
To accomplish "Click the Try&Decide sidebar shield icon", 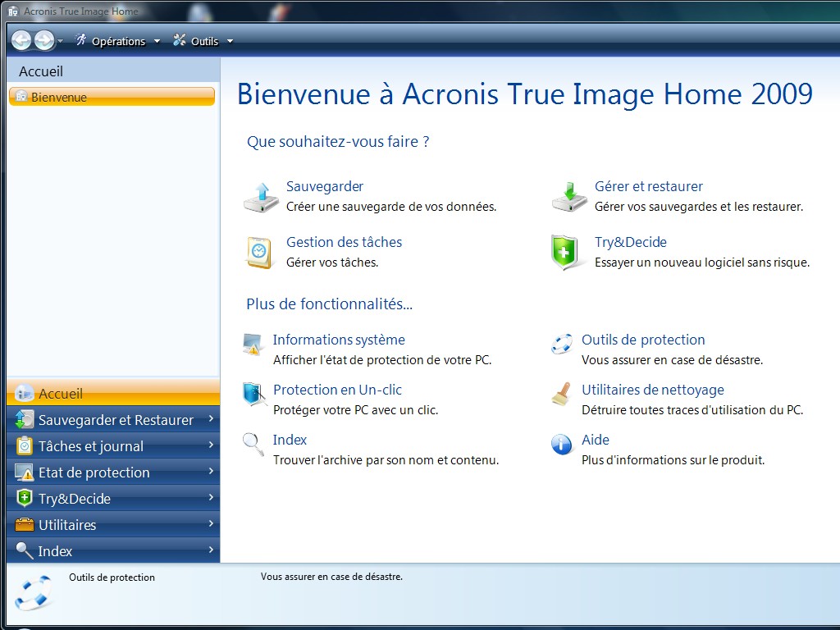I will click(24, 498).
